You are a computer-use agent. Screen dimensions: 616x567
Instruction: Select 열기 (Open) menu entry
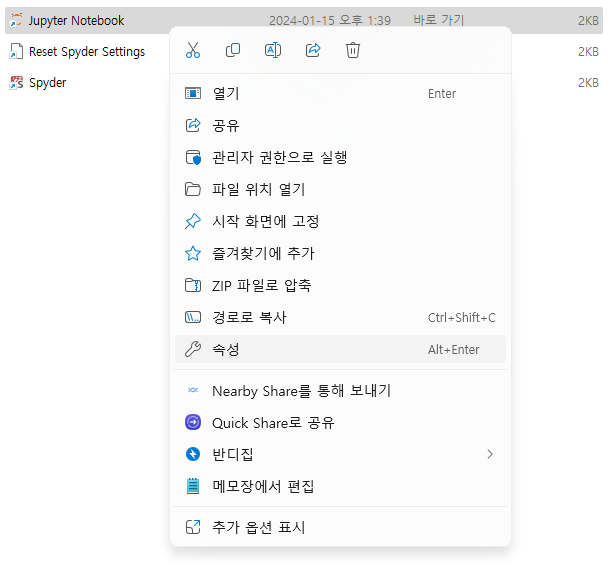(x=340, y=94)
